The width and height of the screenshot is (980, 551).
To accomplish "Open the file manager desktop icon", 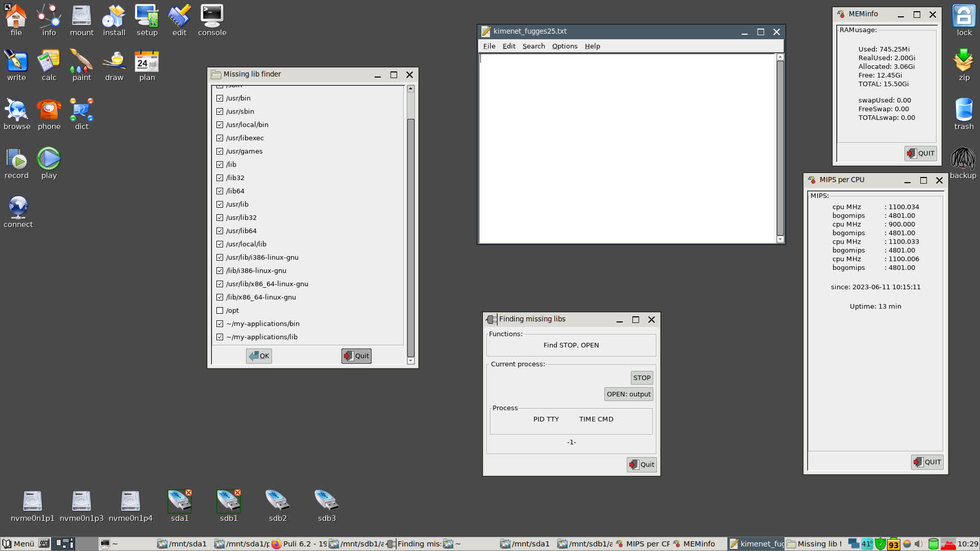I will coord(16,20).
